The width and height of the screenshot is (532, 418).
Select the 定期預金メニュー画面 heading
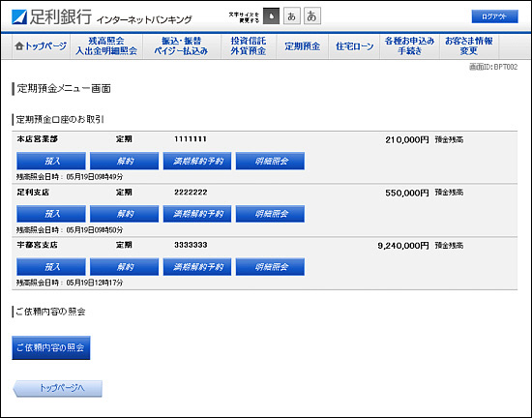click(x=64, y=89)
